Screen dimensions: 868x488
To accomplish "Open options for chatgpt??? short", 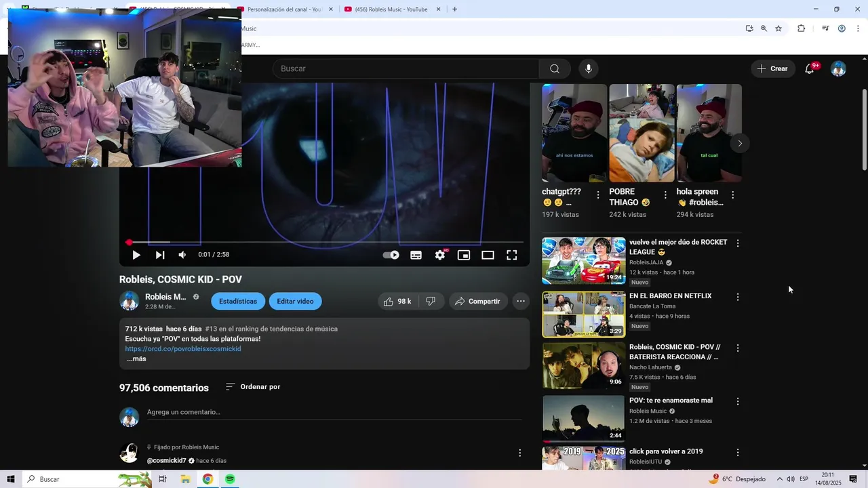I will click(597, 195).
